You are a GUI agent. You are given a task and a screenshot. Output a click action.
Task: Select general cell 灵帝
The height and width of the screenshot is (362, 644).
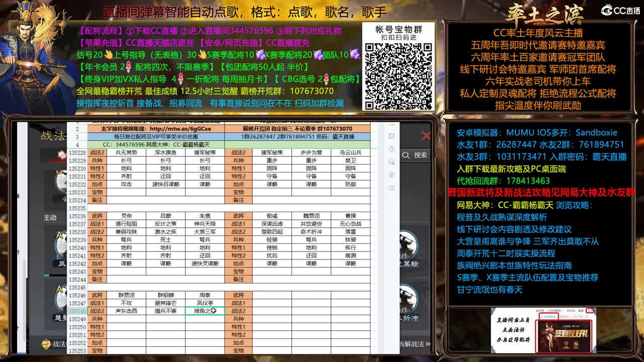pyautogui.click(x=126, y=216)
